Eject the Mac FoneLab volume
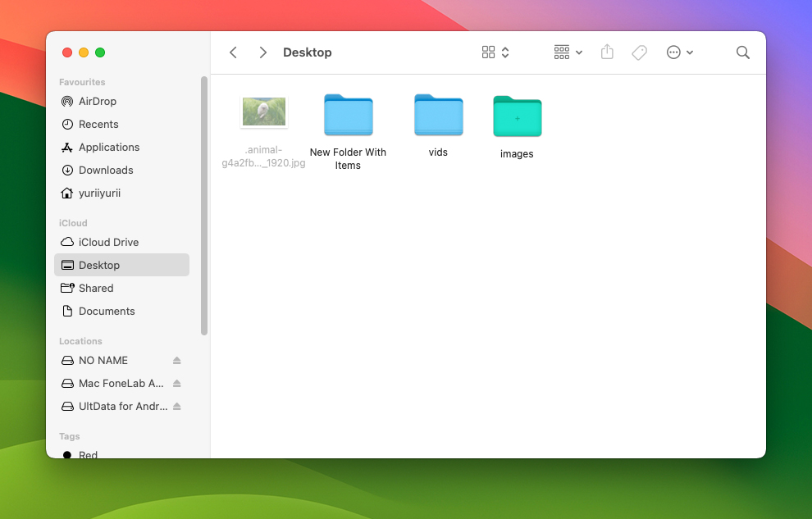Screen dimensions: 812x519 [x=176, y=384]
